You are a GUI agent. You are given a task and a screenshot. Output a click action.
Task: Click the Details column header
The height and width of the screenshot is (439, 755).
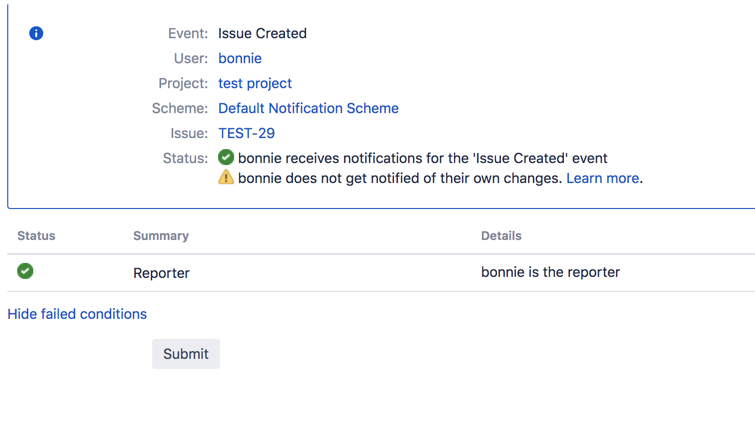coord(501,236)
